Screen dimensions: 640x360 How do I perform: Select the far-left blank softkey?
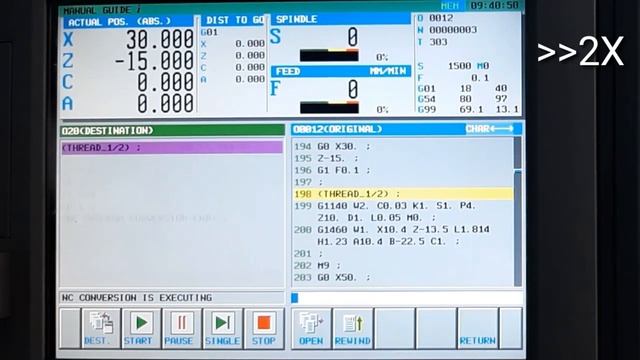[70, 329]
